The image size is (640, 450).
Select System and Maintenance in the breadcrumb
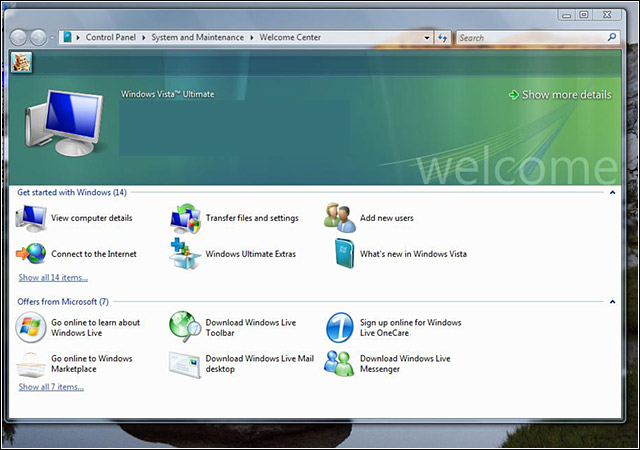pos(198,37)
